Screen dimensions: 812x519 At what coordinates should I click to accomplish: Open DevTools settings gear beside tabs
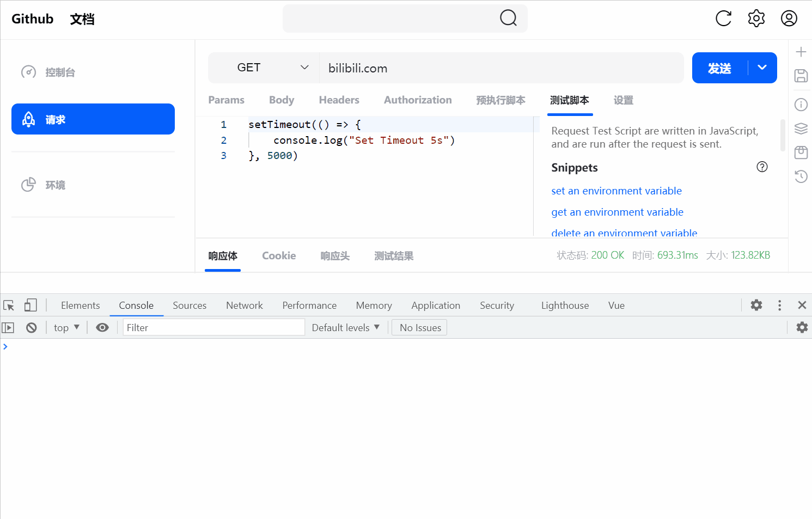tap(756, 305)
